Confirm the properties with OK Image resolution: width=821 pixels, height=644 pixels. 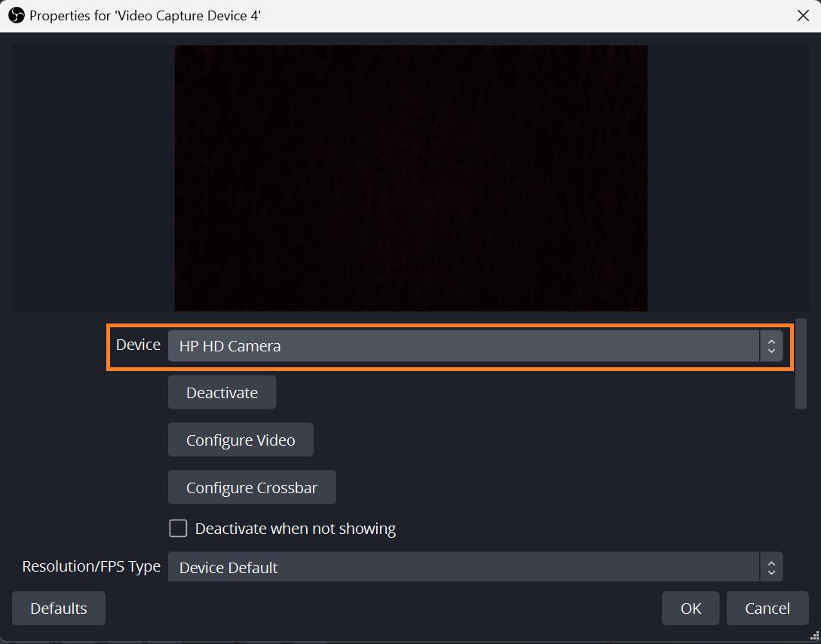tap(691, 608)
